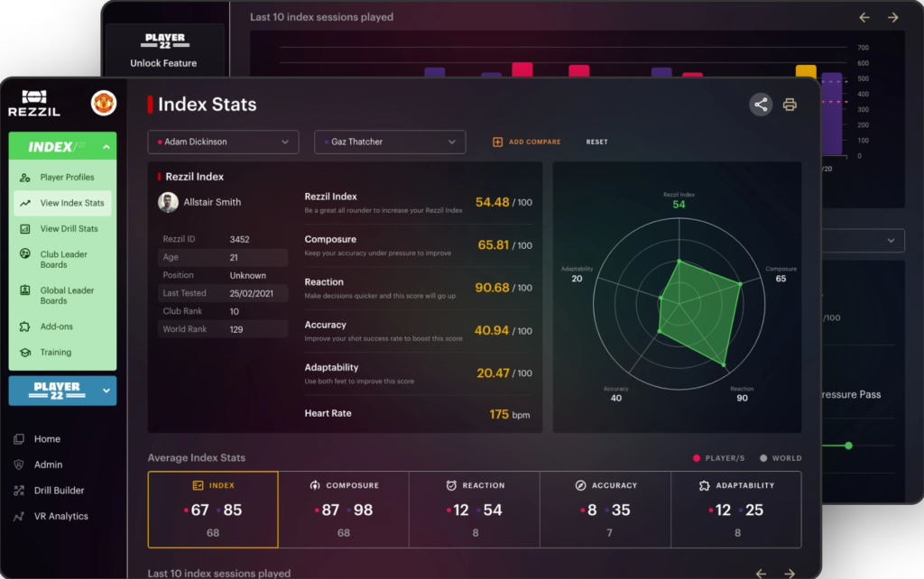Open Global Leader Boards
This screenshot has height=579, width=924.
pyautogui.click(x=62, y=296)
